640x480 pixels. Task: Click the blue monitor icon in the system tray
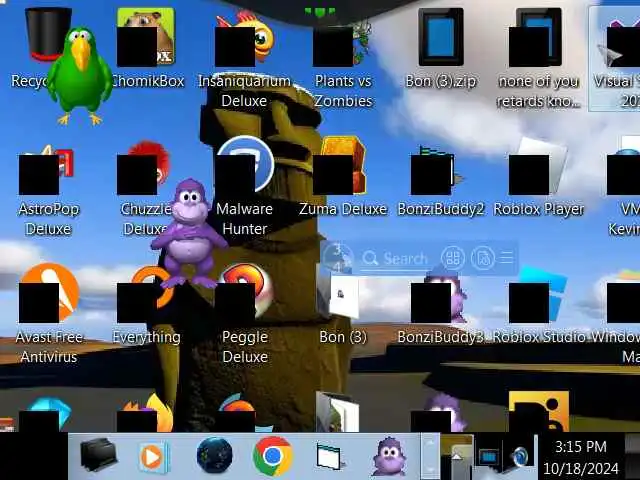(x=489, y=457)
